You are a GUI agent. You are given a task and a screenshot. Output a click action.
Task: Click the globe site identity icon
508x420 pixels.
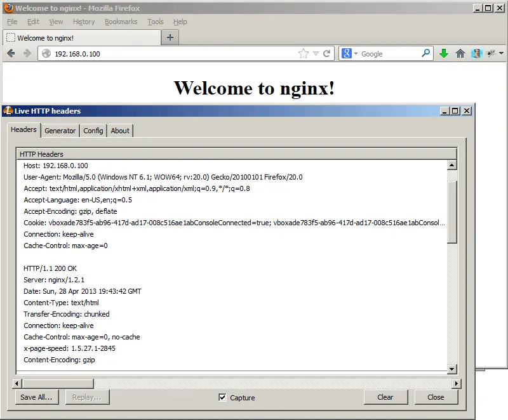46,53
